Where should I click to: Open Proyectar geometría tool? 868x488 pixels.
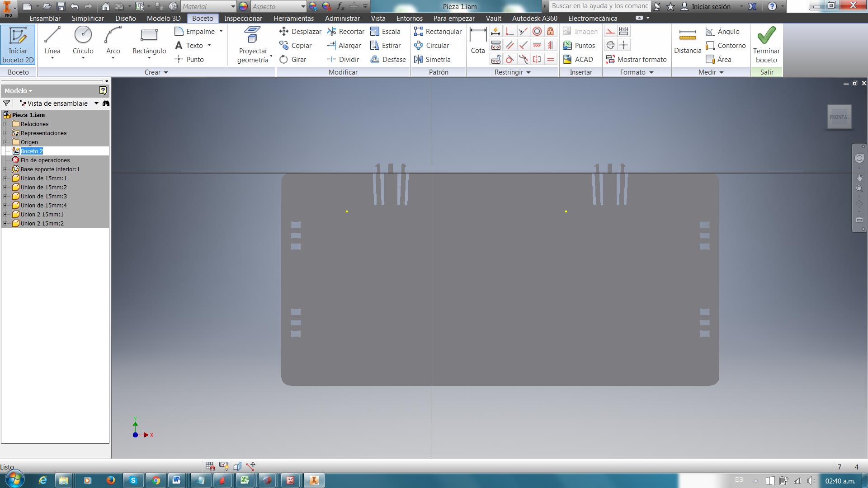tap(253, 44)
